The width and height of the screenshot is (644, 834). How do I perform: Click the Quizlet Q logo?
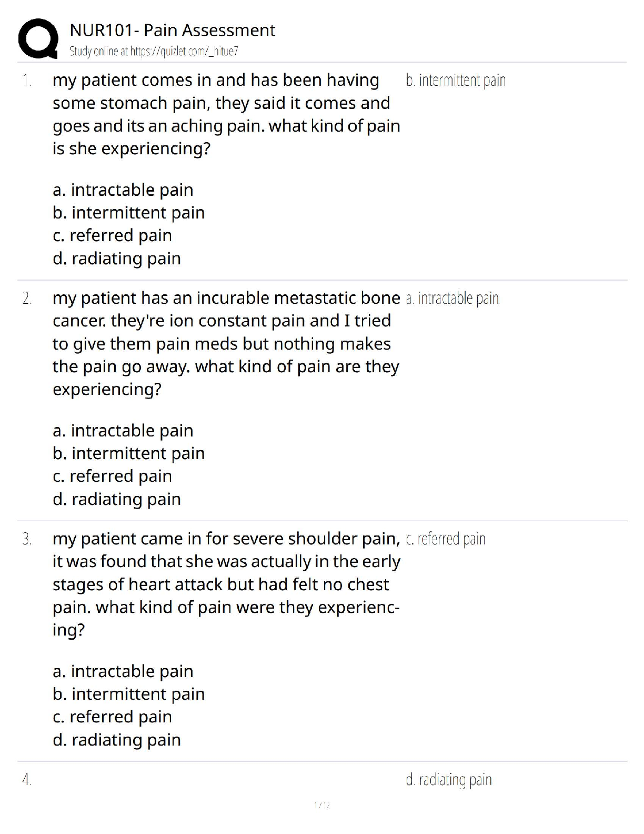point(38,38)
